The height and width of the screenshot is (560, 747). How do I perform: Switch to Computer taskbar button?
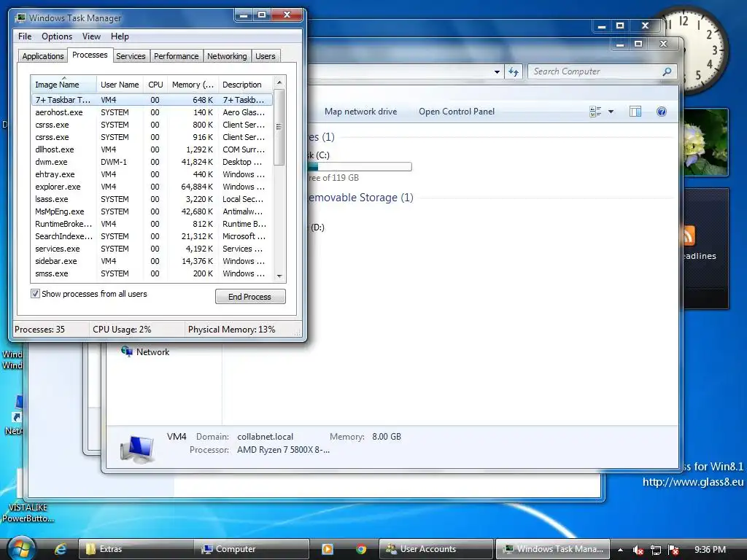(x=252, y=549)
